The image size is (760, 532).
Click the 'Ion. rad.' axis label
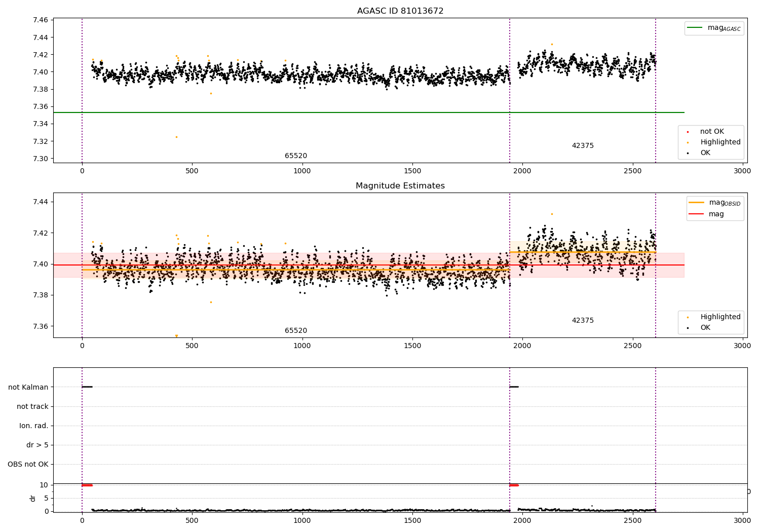click(34, 426)
